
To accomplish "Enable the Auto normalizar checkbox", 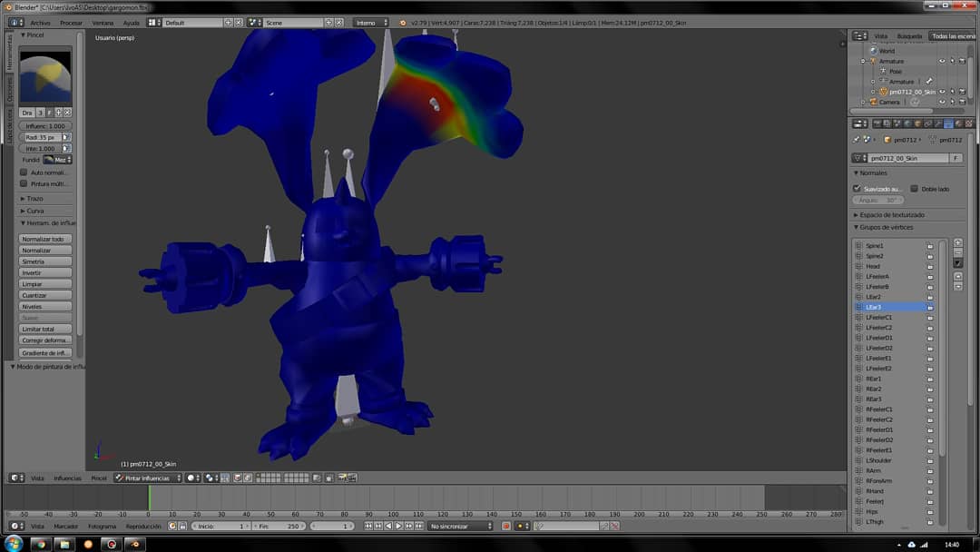I will [x=24, y=172].
